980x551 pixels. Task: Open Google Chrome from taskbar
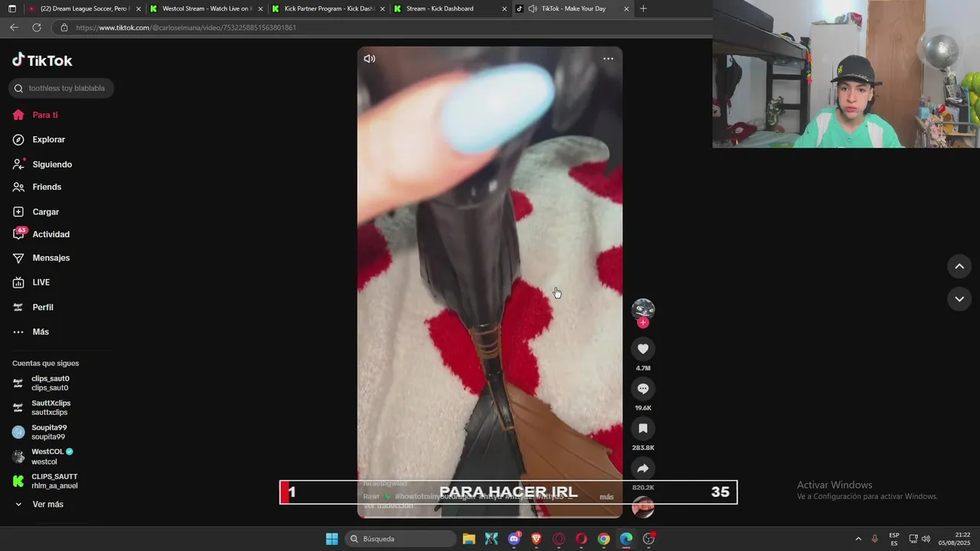tap(603, 539)
